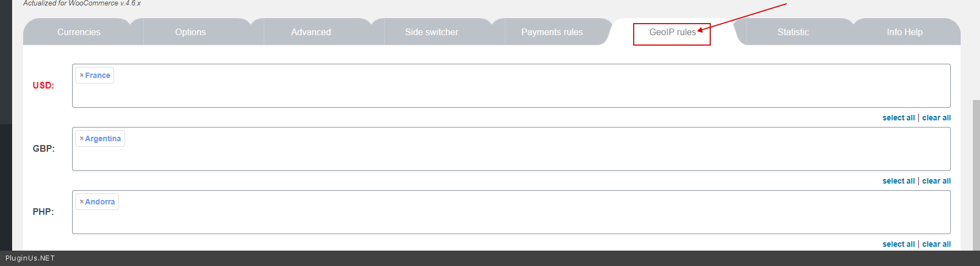Open the Advanced tab
Viewport: 980px width, 266px height.
[311, 32]
